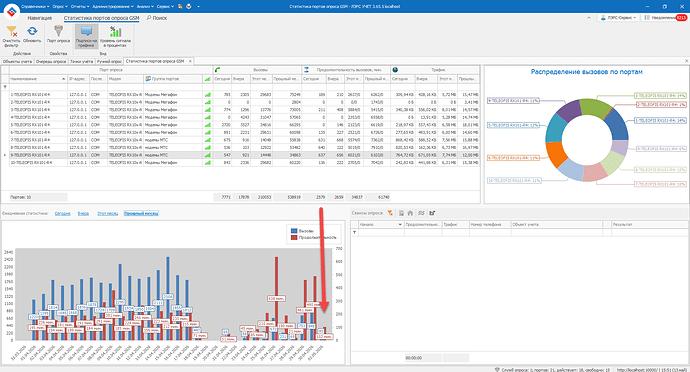Viewport: 690px width, 372px height.
Task: Open the Опрос menu
Action: [x=60, y=7]
